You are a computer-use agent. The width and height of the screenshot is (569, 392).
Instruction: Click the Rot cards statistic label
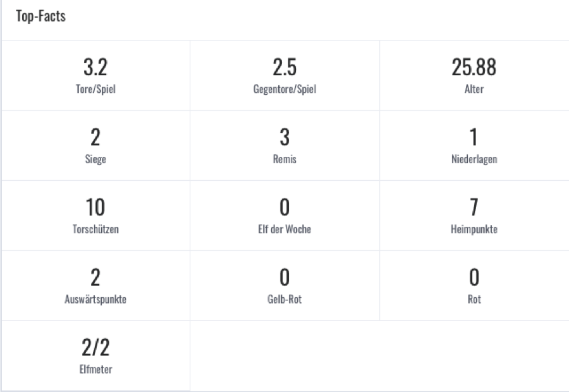[x=474, y=300]
